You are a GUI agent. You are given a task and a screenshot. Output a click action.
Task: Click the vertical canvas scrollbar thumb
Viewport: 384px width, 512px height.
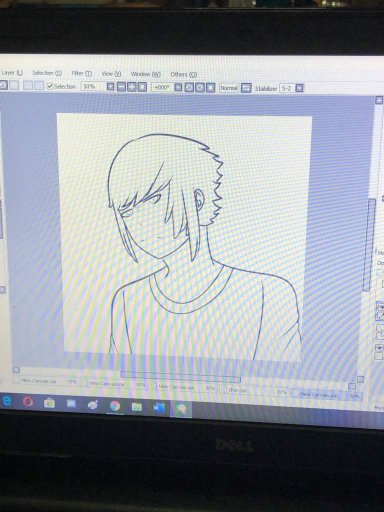[x=369, y=245]
